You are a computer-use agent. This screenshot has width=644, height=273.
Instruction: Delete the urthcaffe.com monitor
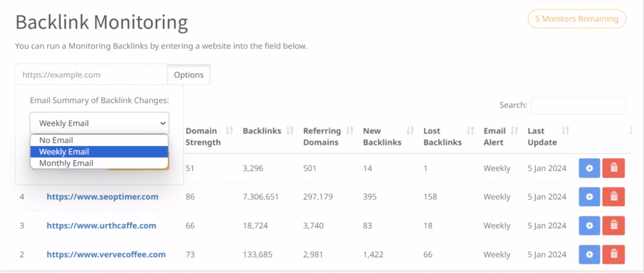[613, 226]
